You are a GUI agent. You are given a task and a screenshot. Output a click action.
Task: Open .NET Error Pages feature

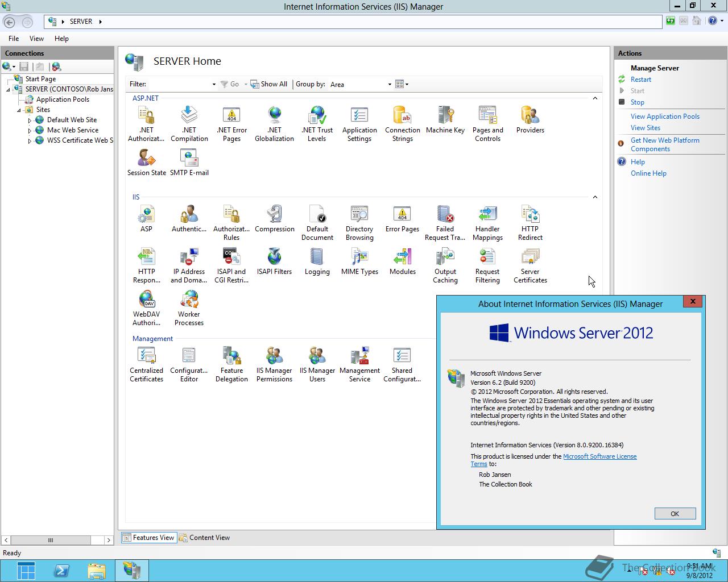click(x=231, y=124)
